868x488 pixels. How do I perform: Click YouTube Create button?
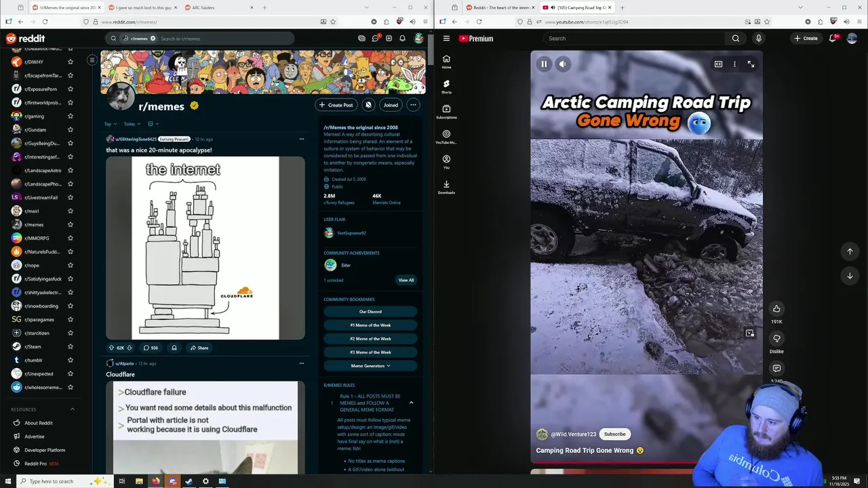pyautogui.click(x=806, y=39)
